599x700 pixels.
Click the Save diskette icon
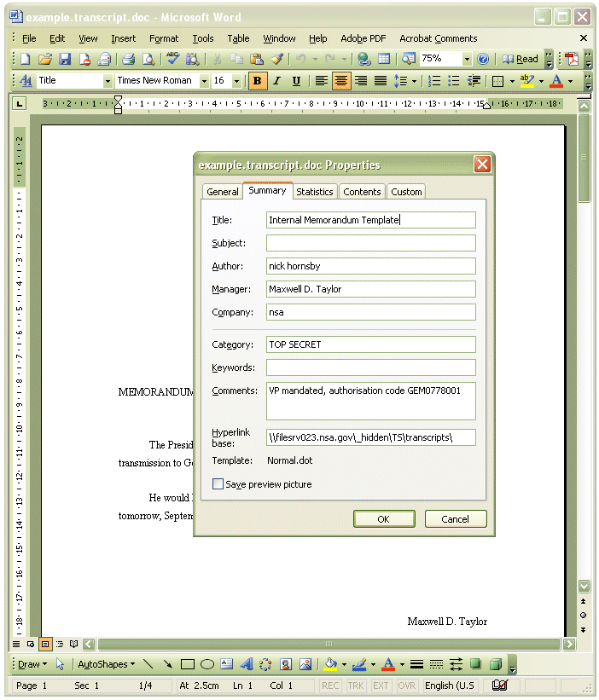[65, 59]
